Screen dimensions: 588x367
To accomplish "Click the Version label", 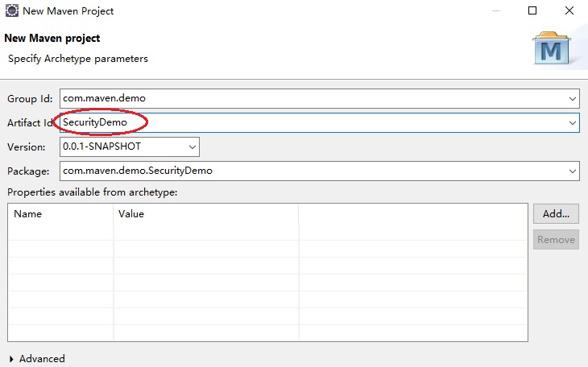I will coord(27,147).
